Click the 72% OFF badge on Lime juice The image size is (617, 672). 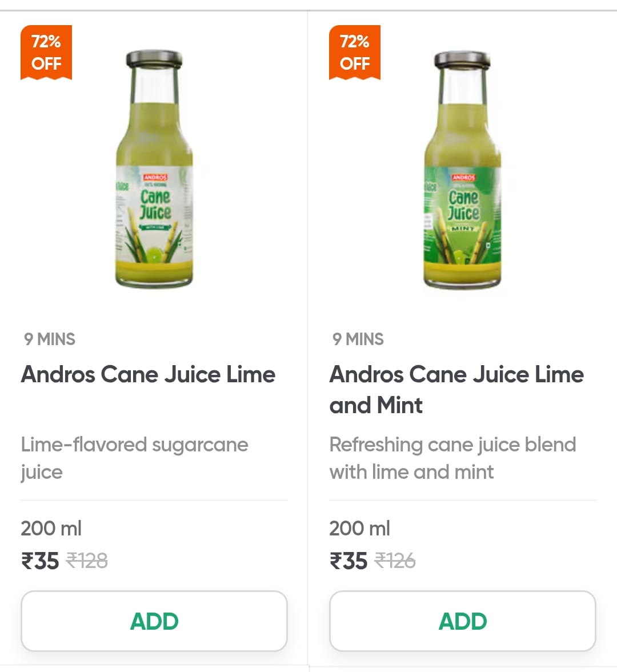coord(46,53)
